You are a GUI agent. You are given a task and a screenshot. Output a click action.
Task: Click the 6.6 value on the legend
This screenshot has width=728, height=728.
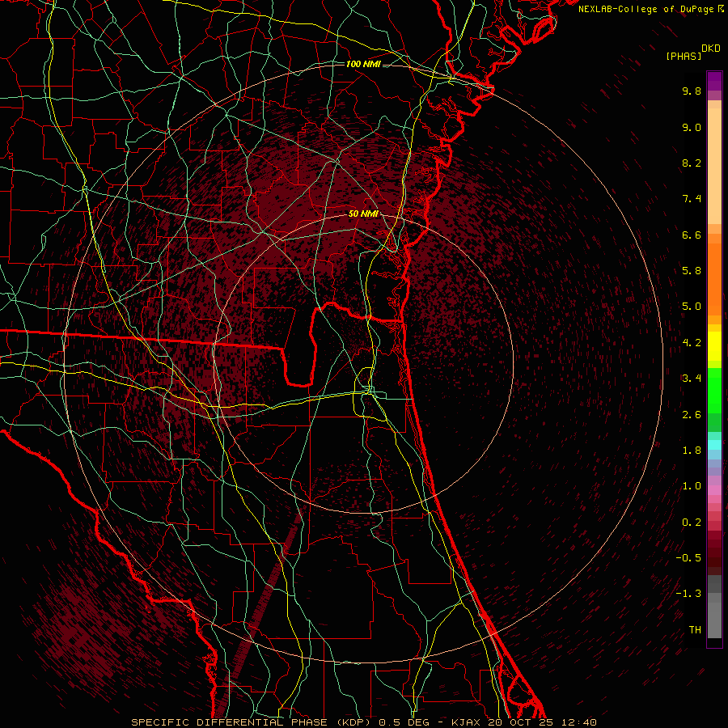tap(692, 235)
